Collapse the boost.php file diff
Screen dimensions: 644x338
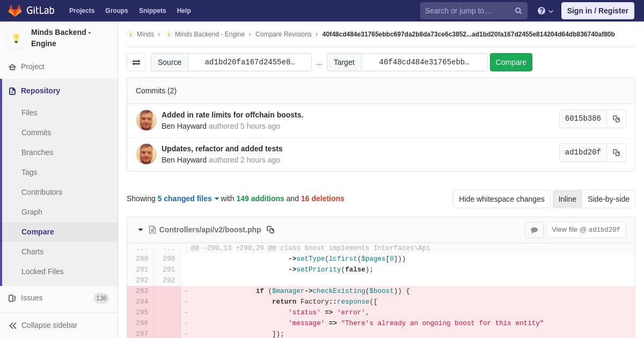click(141, 230)
